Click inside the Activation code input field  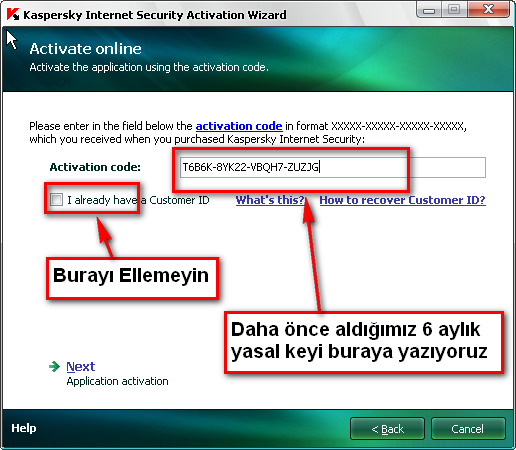click(x=333, y=167)
